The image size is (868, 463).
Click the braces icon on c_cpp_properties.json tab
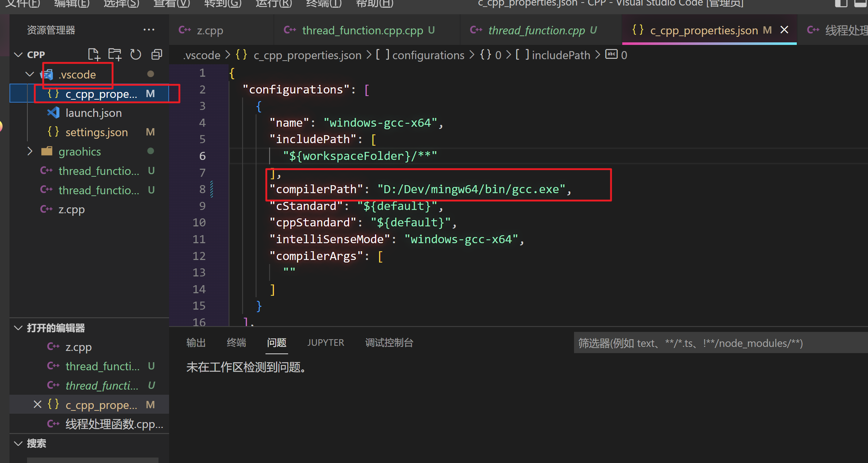tap(638, 30)
